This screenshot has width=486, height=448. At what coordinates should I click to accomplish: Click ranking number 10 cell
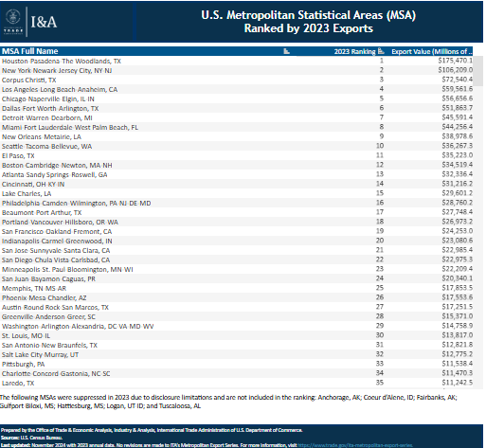point(380,146)
